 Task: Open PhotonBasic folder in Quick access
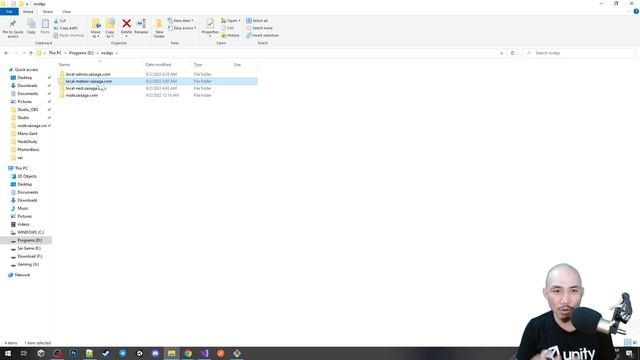pyautogui.click(x=29, y=149)
